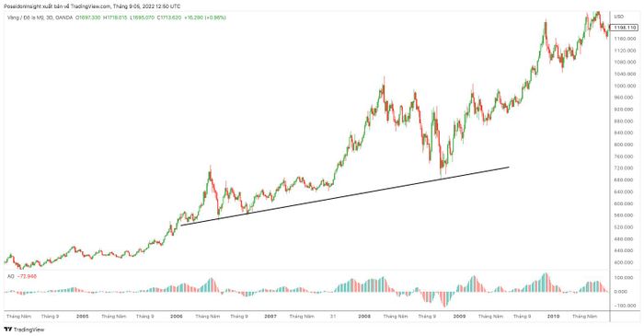Viewport: 644px width, 336px height.
Task: Click the 2007 year label on the time axis
Action: coord(270,317)
